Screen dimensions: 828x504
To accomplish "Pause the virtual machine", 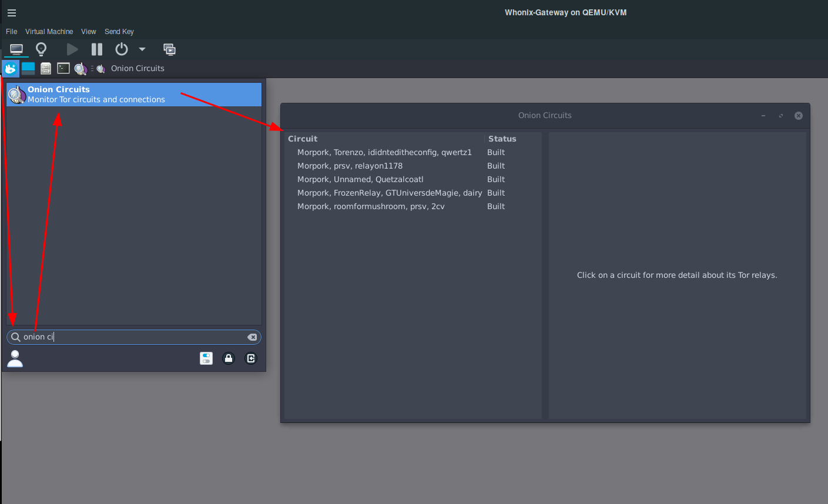I will 97,49.
